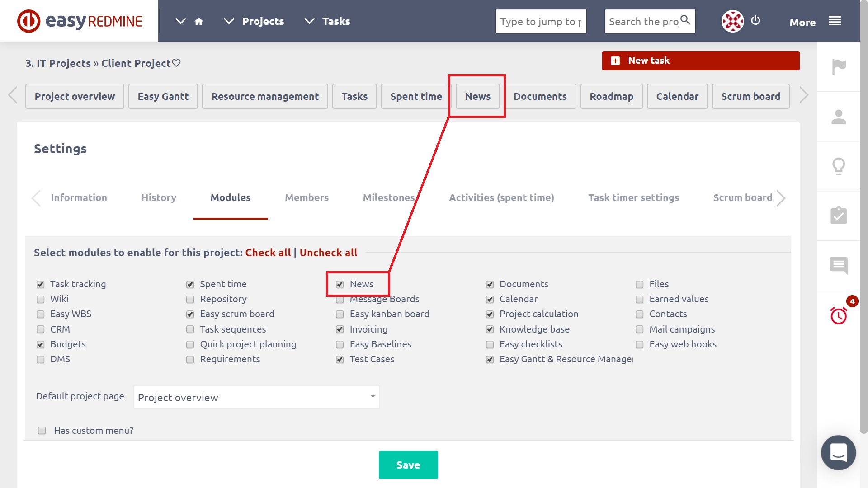This screenshot has height=488, width=868.
Task: Open the hamburger menu icon
Action: 835,21
